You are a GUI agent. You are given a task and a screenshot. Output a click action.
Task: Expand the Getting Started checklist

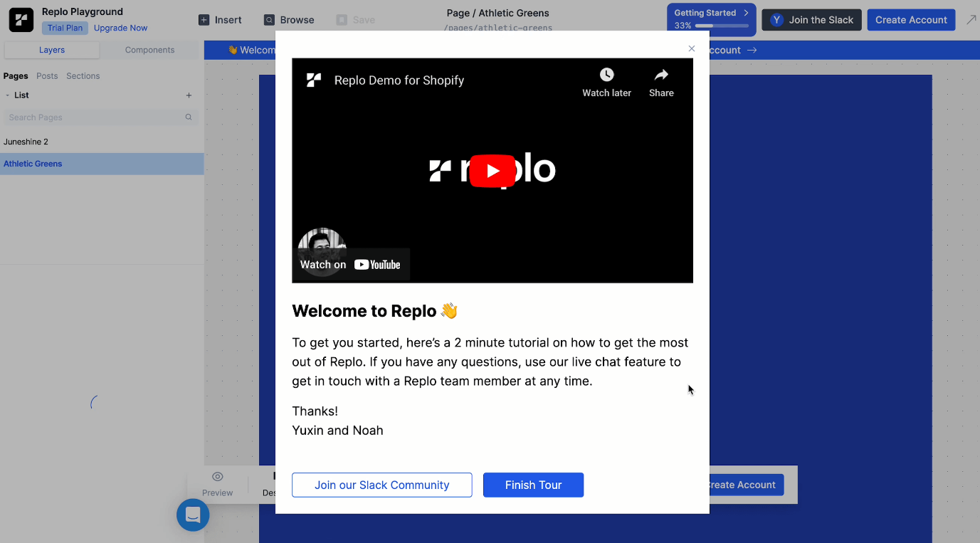click(746, 13)
